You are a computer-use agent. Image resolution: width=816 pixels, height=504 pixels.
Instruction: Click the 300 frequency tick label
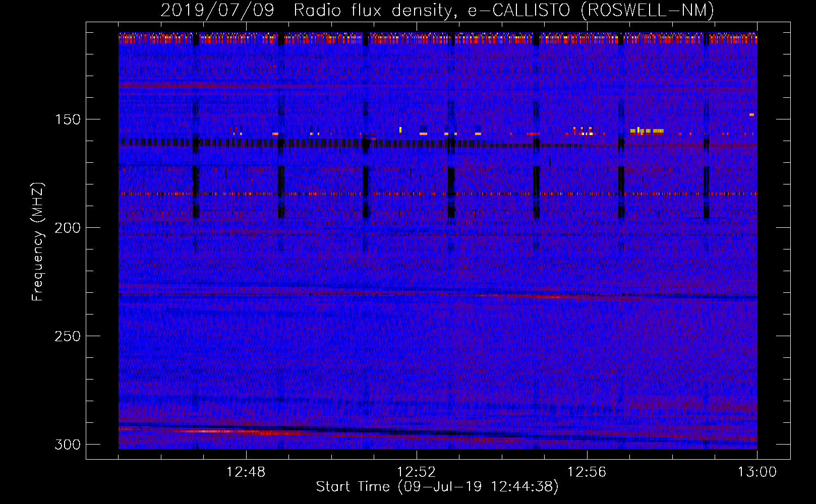[67, 445]
